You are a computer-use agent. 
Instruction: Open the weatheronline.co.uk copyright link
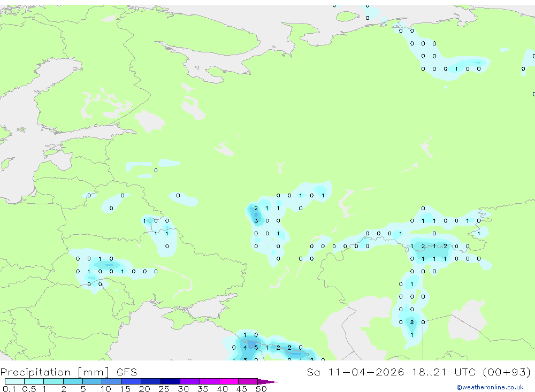(x=490, y=387)
